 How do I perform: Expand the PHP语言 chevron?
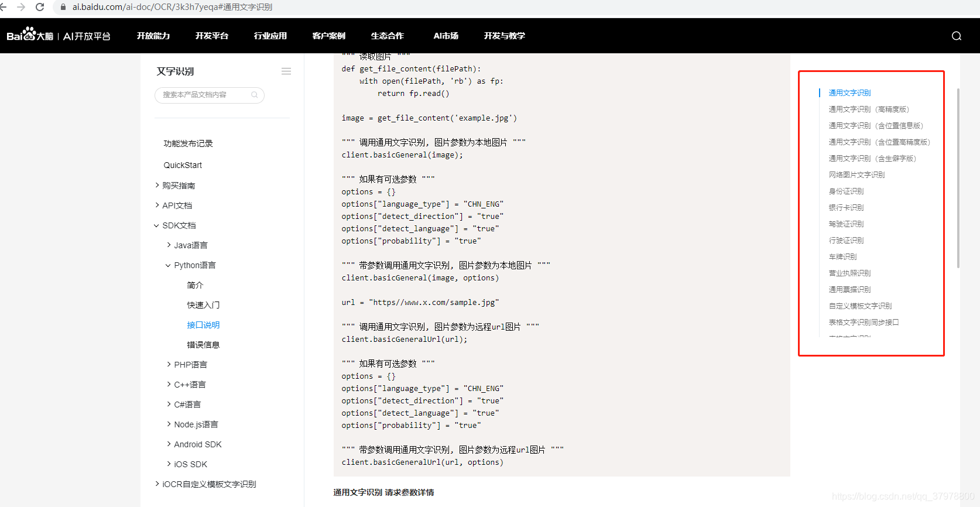click(x=169, y=364)
